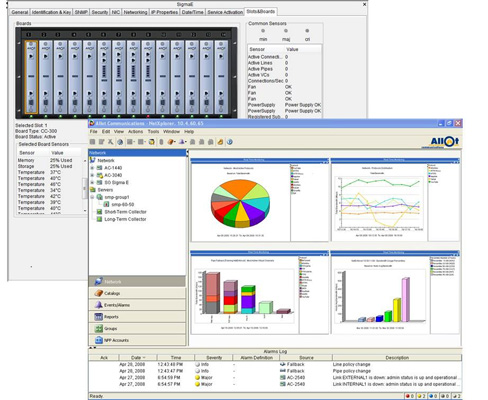Viewport: 488px width, 400px height.
Task: Switch to IP Properties tab in SigmaE window
Action: [164, 12]
